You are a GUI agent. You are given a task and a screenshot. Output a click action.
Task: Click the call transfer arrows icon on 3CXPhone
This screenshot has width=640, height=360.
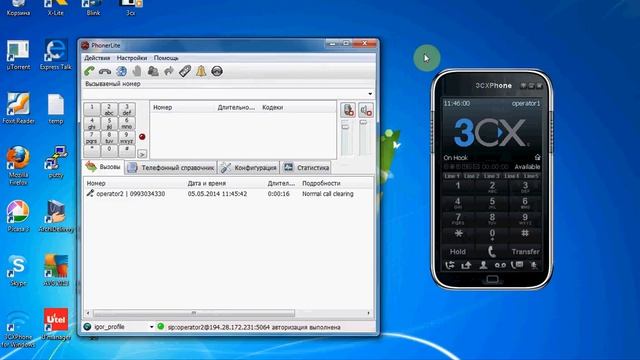tap(450, 265)
